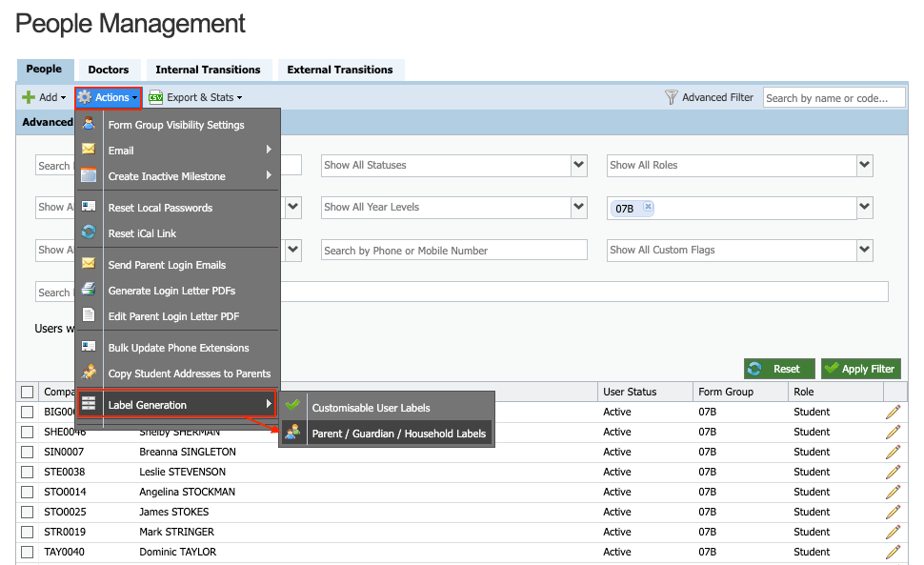Click the Send Parent Login Emails envelope icon
This screenshot has height=565, width=924.
[x=89, y=263]
